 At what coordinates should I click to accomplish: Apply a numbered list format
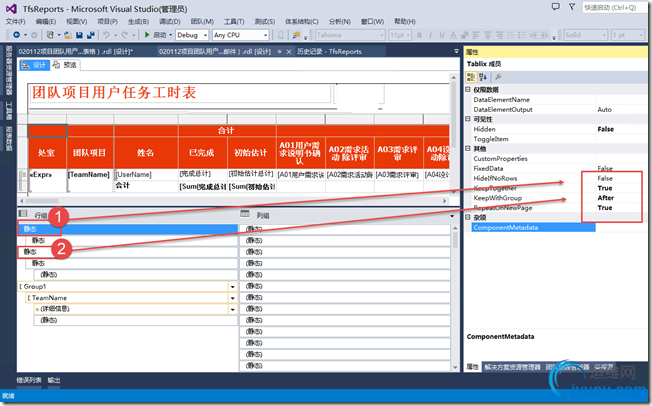pos(511,35)
